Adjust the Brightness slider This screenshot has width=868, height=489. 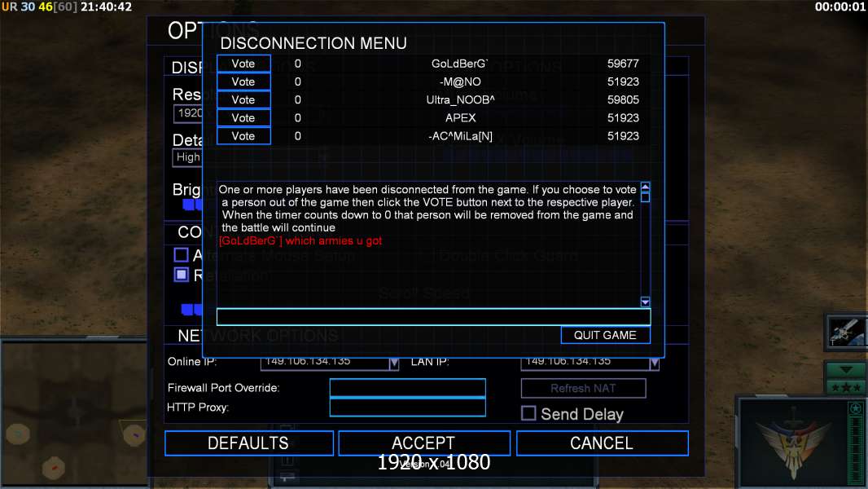(x=193, y=205)
